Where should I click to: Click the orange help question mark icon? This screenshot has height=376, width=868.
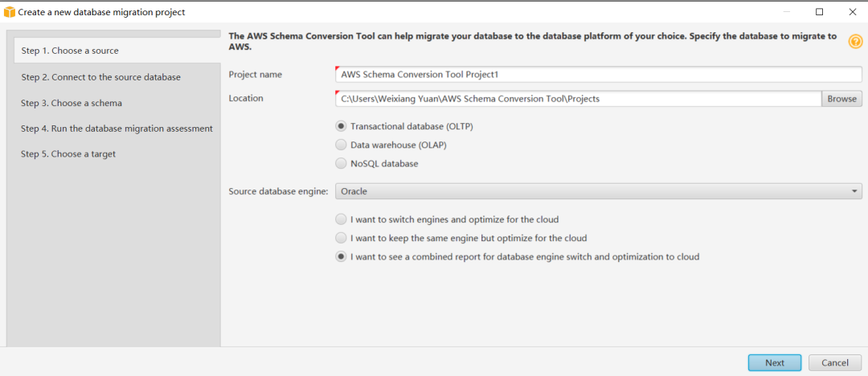click(x=855, y=42)
